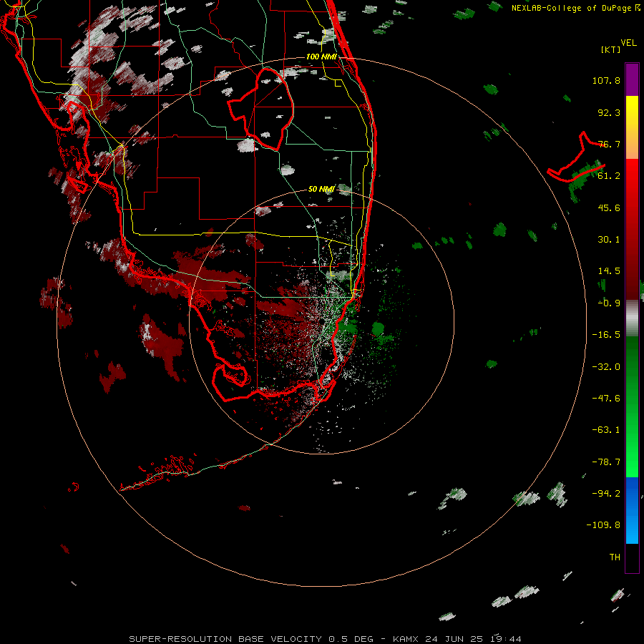Screen dimensions: 644x644
Task: Select the -63.1 velocity scale value
Action: (606, 430)
